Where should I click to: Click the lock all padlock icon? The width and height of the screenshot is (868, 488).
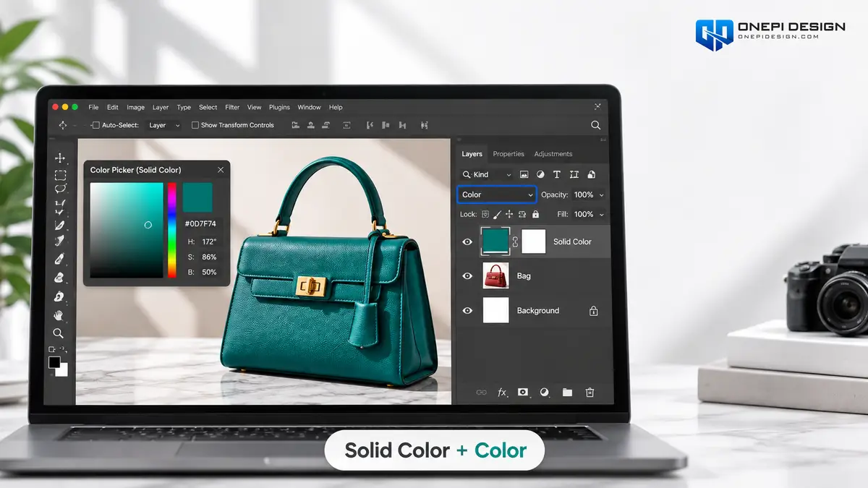pyautogui.click(x=535, y=214)
